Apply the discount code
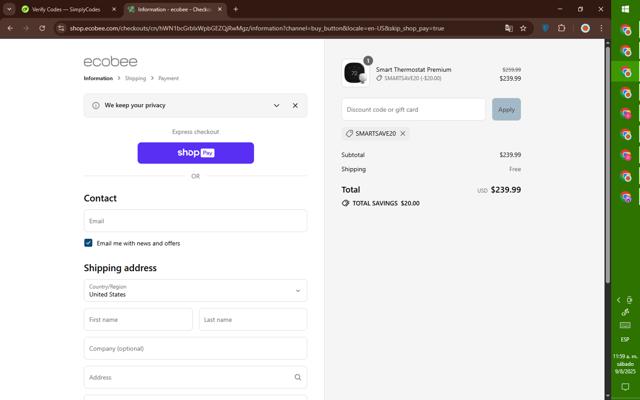 coord(506,109)
